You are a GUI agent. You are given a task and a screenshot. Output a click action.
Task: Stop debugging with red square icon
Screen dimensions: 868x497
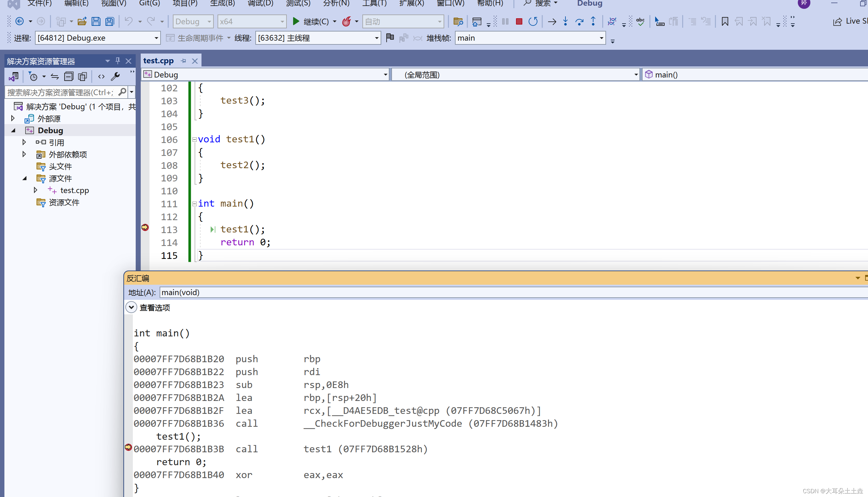(x=519, y=21)
